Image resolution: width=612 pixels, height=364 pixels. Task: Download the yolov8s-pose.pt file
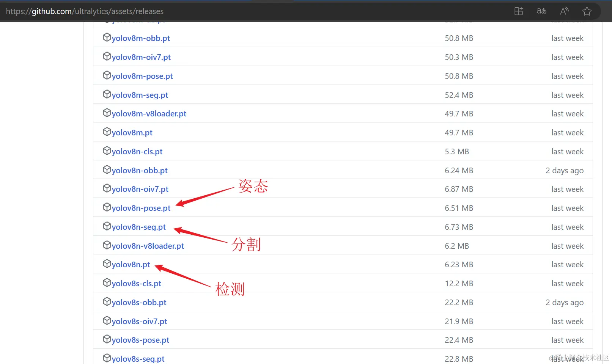click(x=140, y=340)
